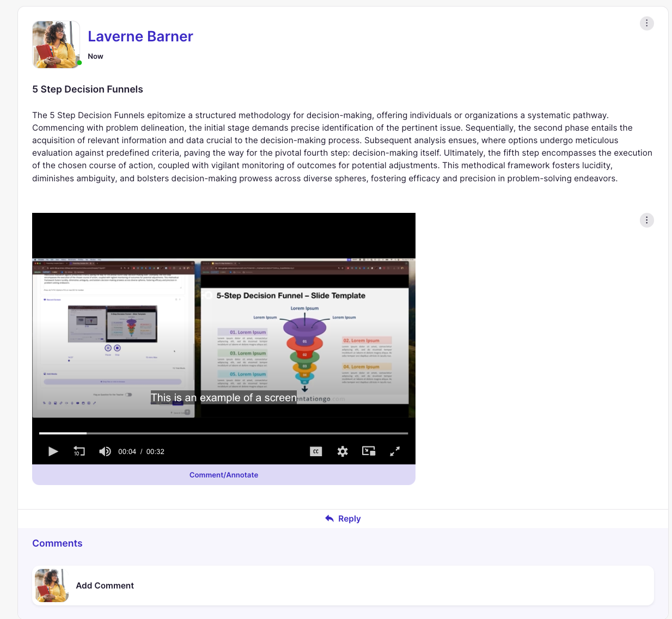Select the 'Comments' heading

(57, 543)
